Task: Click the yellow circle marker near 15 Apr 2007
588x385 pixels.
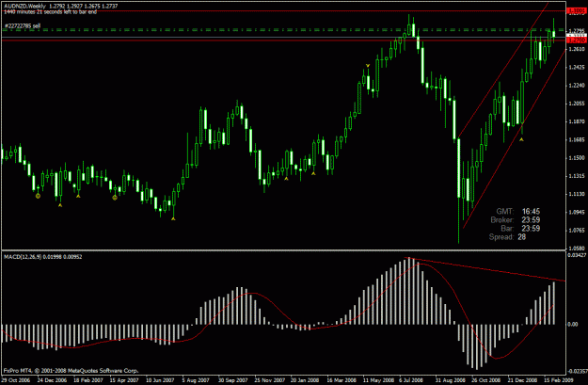Action: point(115,198)
